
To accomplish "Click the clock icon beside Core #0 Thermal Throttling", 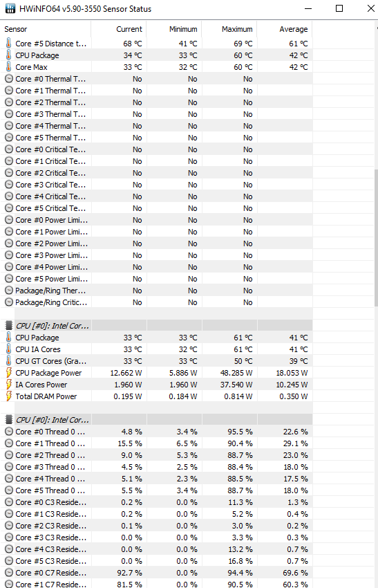I will 8,79.
